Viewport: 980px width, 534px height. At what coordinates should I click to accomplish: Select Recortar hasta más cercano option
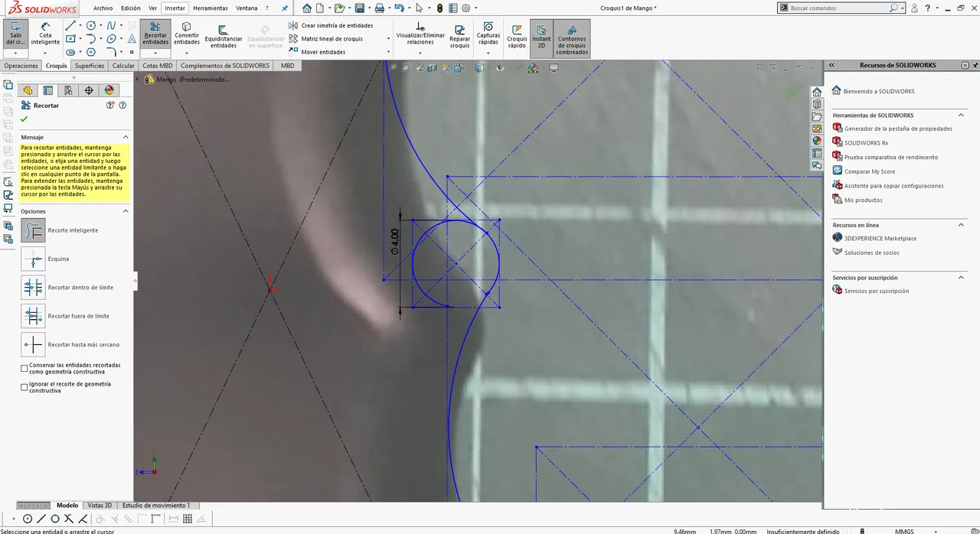point(34,344)
